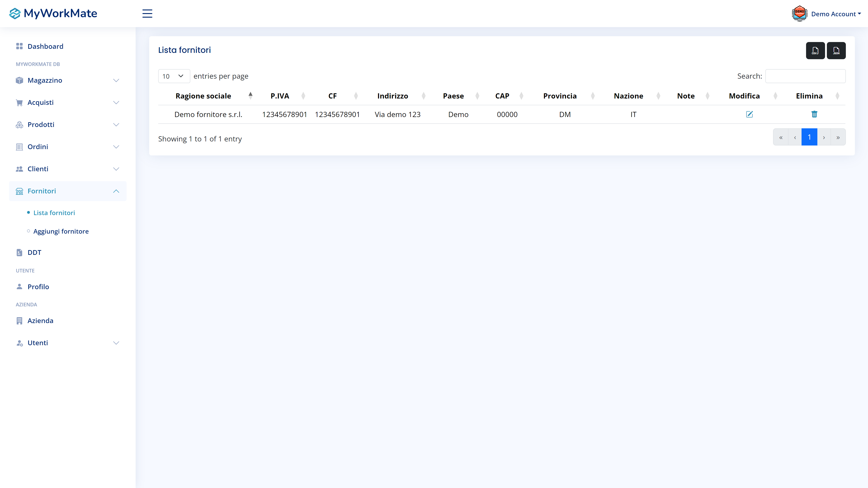Click the Search input field
868x488 pixels.
click(805, 76)
